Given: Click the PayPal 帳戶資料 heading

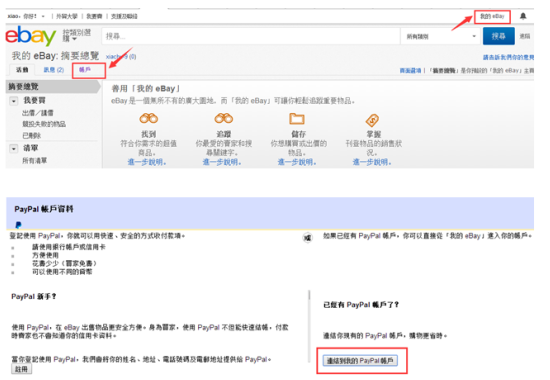Looking at the screenshot, I should pos(44,209).
